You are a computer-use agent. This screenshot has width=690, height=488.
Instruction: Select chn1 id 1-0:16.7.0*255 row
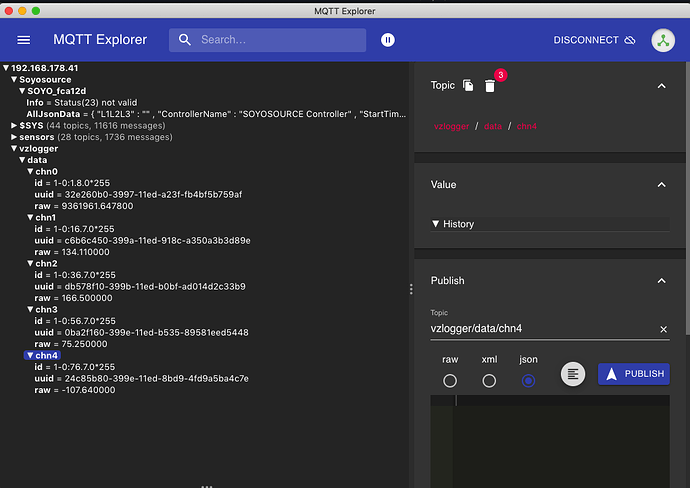point(74,229)
